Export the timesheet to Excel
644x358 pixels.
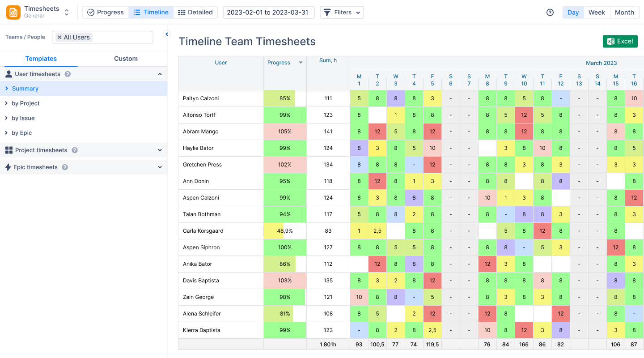620,41
